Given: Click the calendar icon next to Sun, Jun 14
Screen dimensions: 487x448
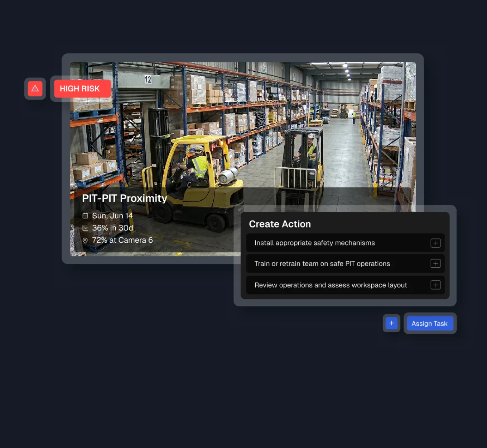Looking at the screenshot, I should tap(85, 215).
